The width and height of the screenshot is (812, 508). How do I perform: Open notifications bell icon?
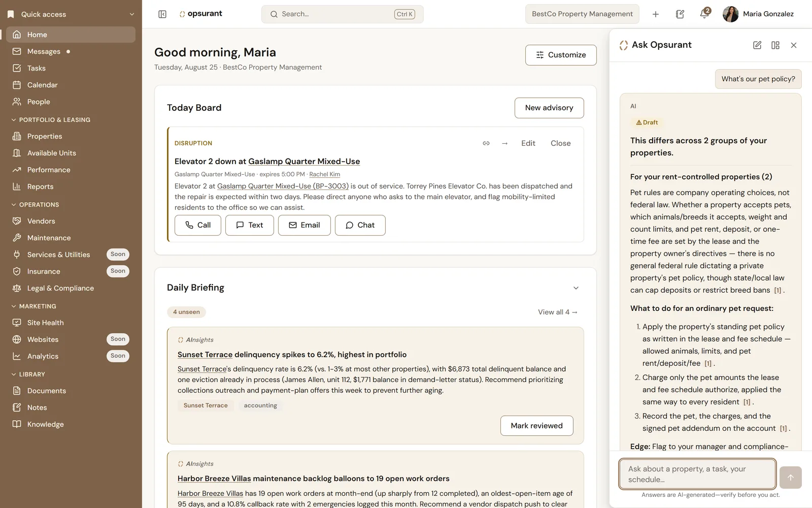[x=704, y=14]
